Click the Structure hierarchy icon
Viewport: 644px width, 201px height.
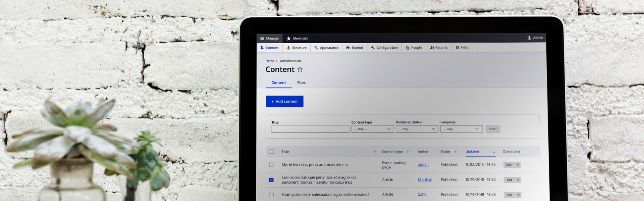pyautogui.click(x=288, y=48)
